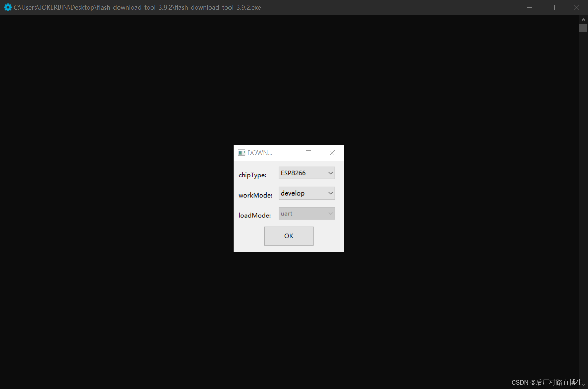
Task: Click the gear icon in the title bar
Action: tap(7, 7)
